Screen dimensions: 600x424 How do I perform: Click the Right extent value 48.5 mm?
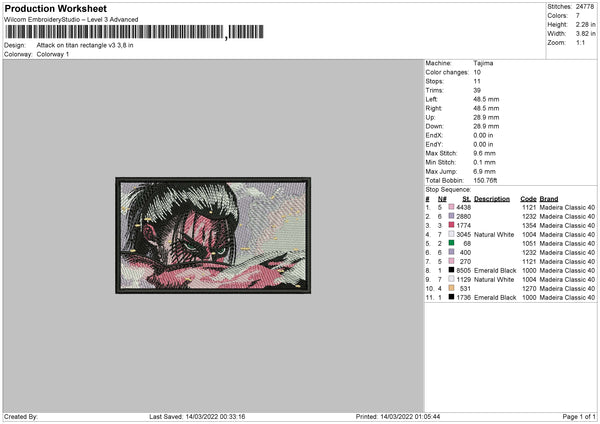click(x=486, y=108)
